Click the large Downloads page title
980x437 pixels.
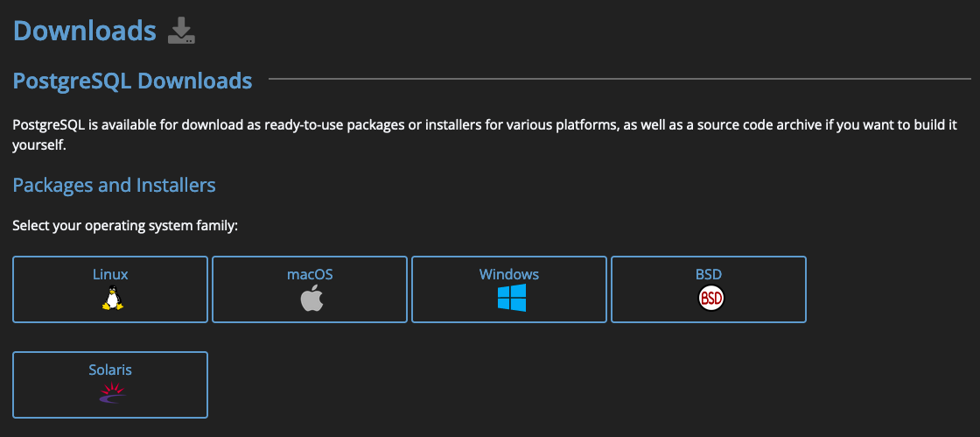84,31
